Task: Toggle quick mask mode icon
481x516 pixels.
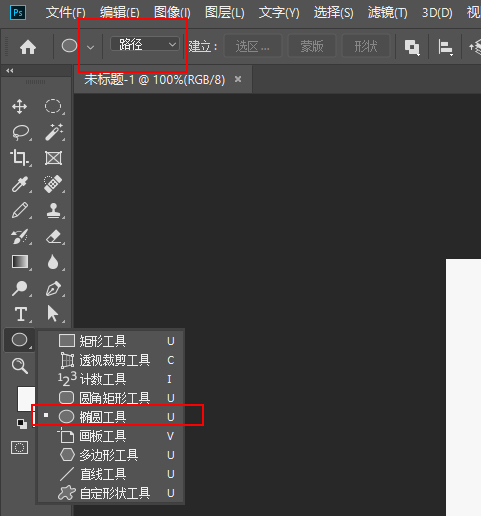Action: (19, 448)
